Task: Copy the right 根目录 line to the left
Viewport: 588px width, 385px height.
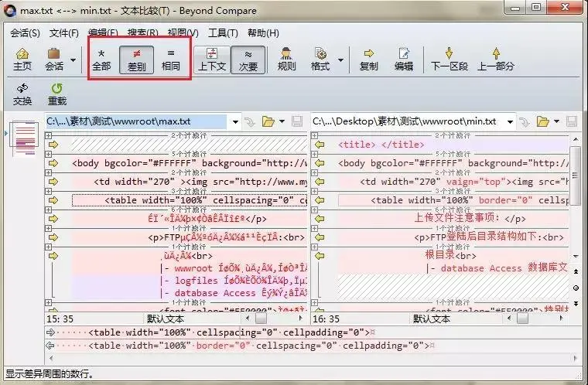Action: (320, 256)
